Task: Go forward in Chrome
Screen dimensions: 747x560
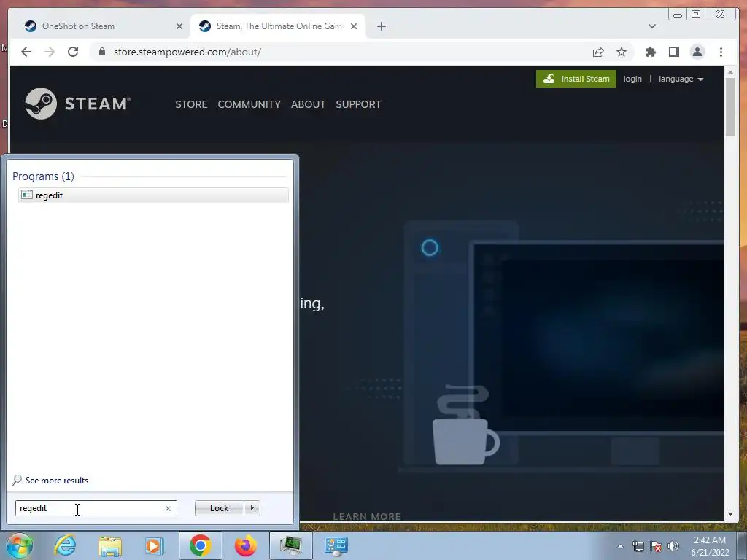Action: 50,52
